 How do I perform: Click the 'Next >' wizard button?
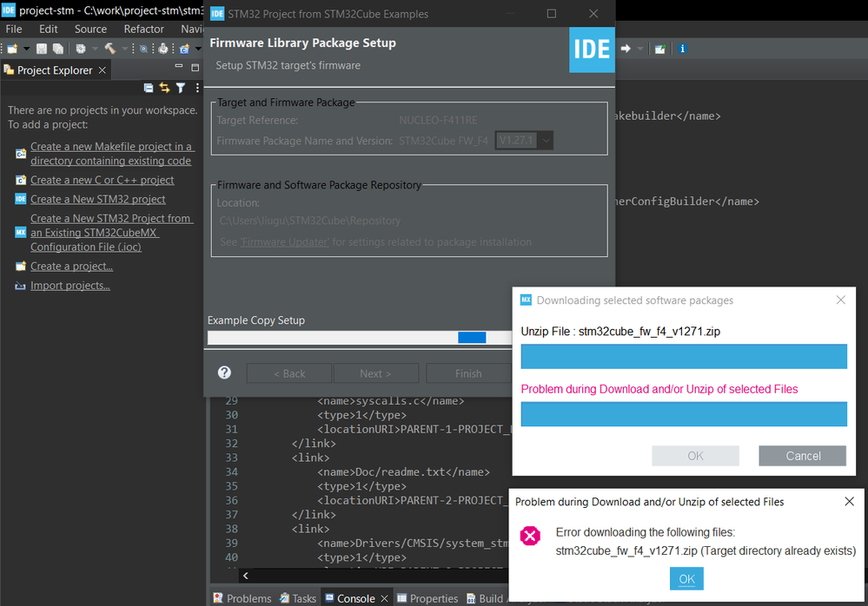[376, 373]
